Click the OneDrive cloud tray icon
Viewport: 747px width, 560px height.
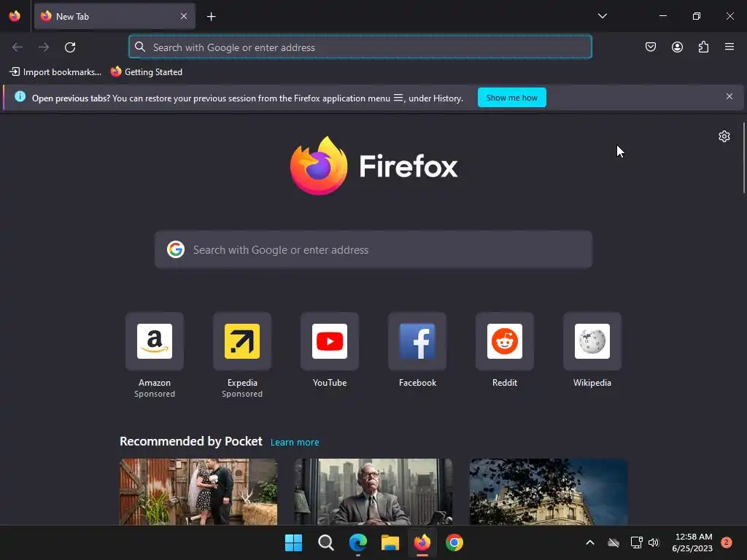click(x=613, y=542)
